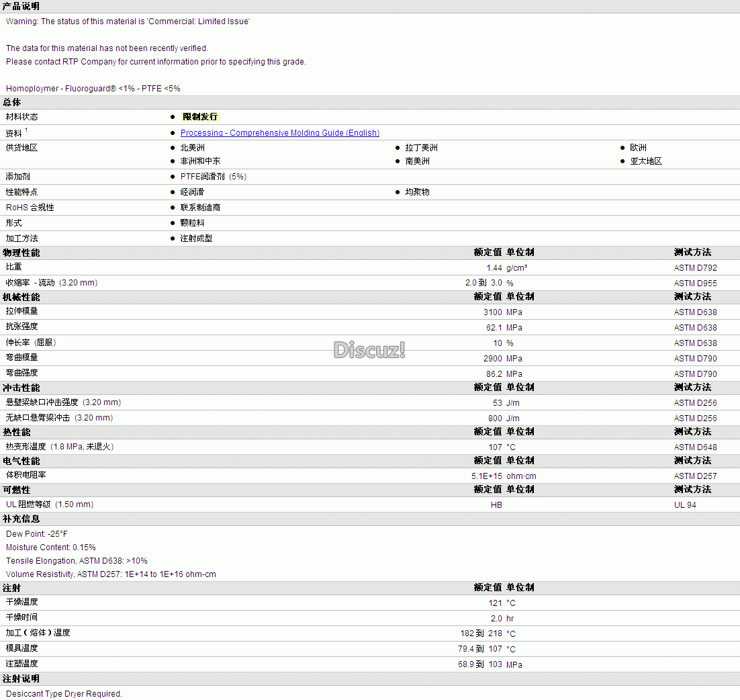
Task: Click the ASTM D792 test method
Action: (695, 268)
